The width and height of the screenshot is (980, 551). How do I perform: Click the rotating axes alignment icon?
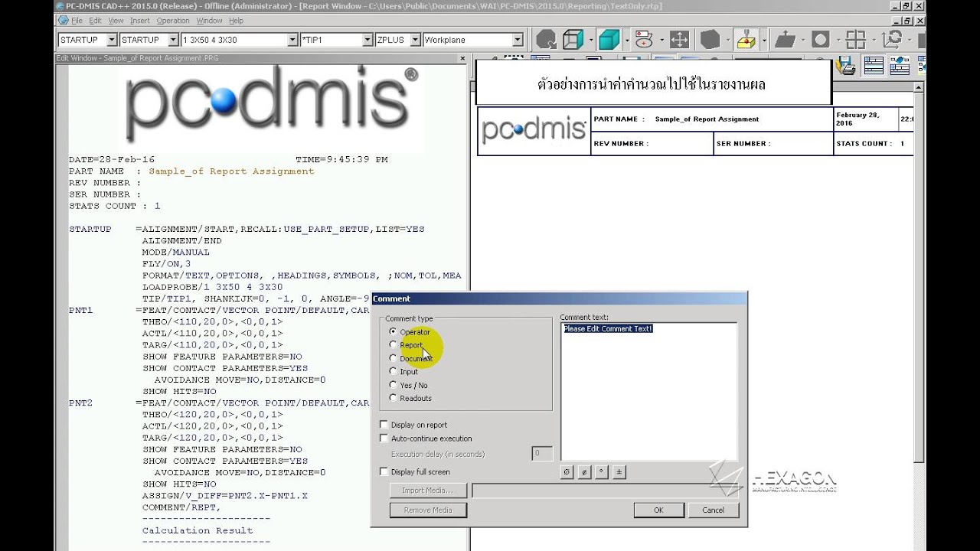(x=891, y=40)
